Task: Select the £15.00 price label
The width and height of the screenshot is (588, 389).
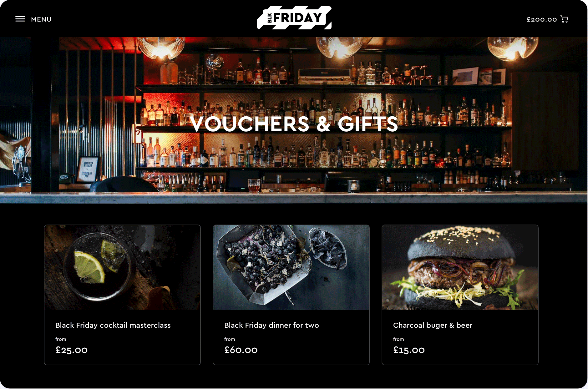Action: (x=409, y=350)
